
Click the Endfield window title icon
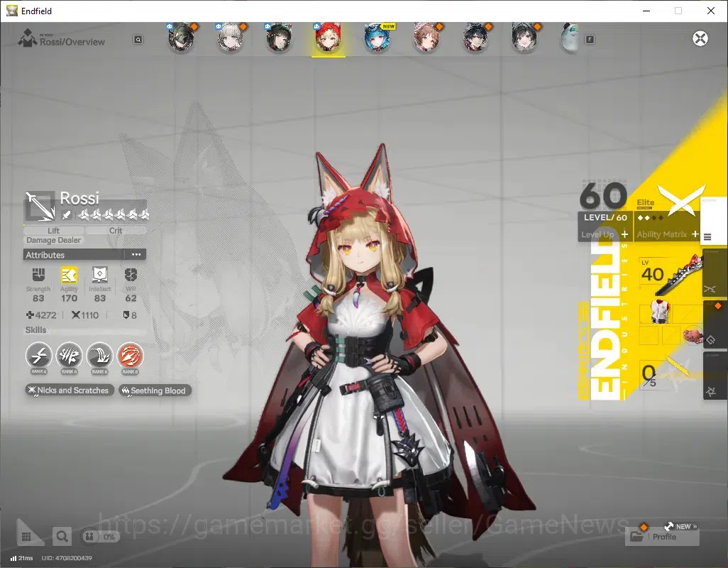11,11
